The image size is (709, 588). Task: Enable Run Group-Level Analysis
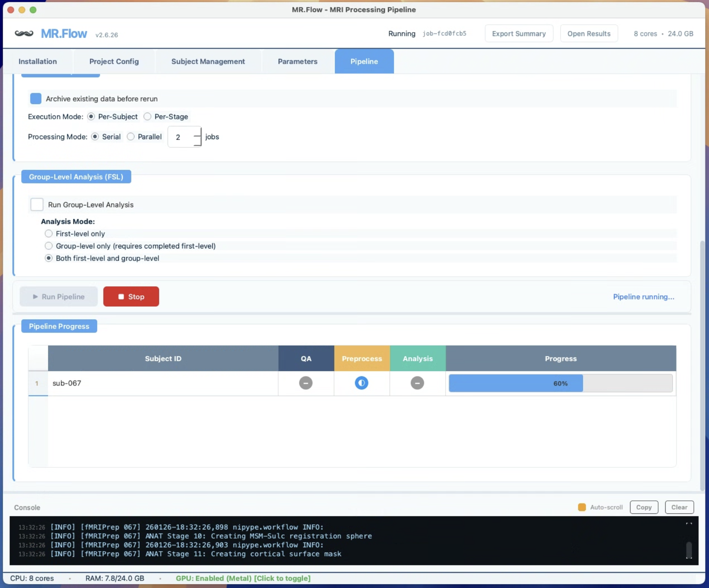click(36, 204)
